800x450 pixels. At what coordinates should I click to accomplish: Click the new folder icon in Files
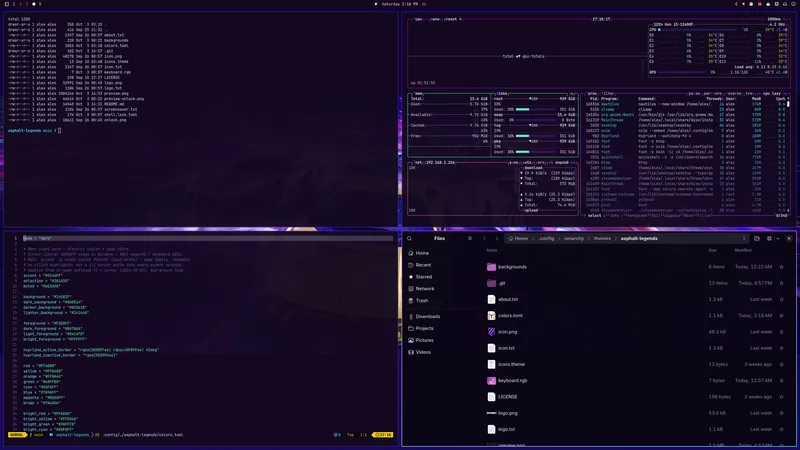(x=757, y=238)
